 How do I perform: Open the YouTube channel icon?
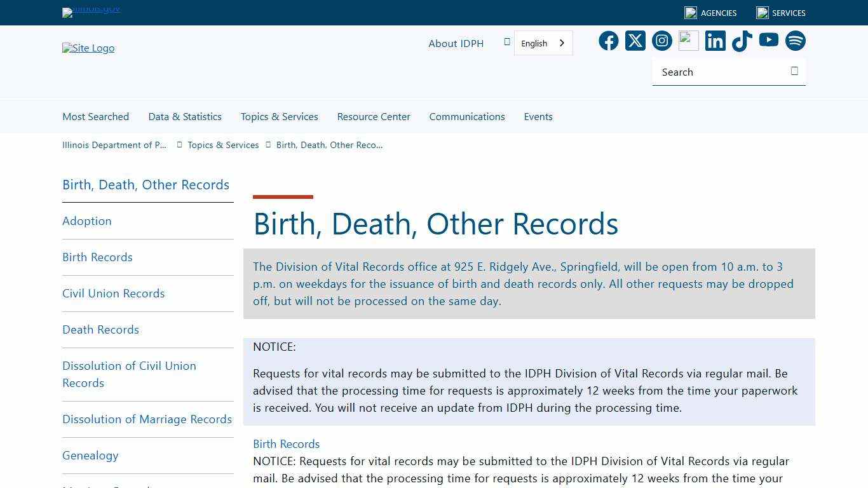click(x=768, y=41)
